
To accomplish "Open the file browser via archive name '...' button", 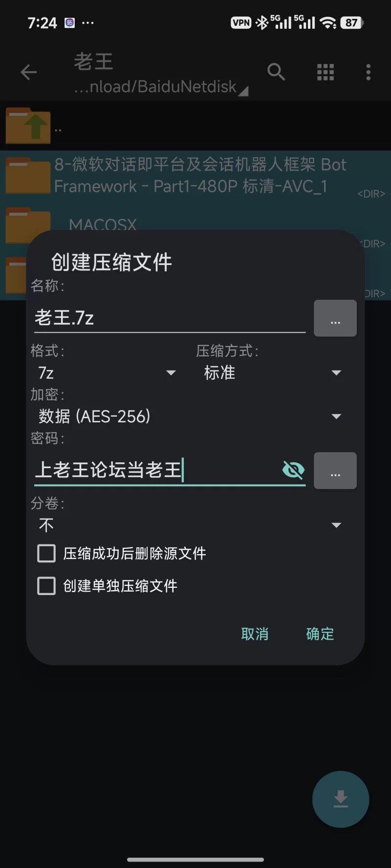I will click(335, 318).
